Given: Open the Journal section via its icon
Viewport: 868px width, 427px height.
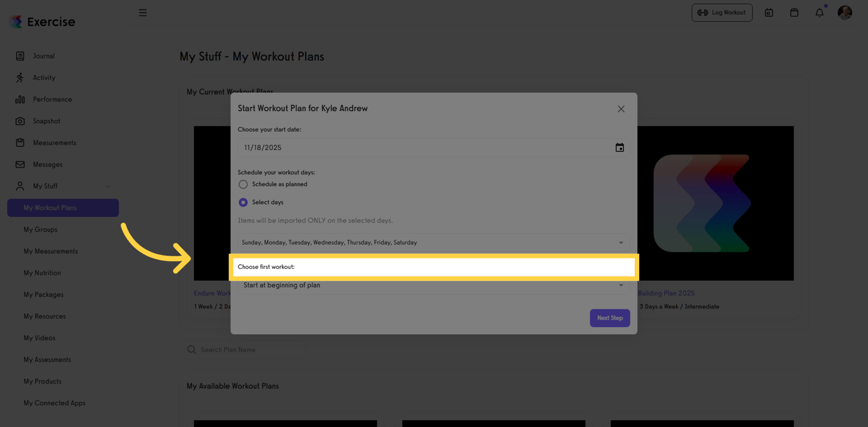Looking at the screenshot, I should (x=21, y=56).
